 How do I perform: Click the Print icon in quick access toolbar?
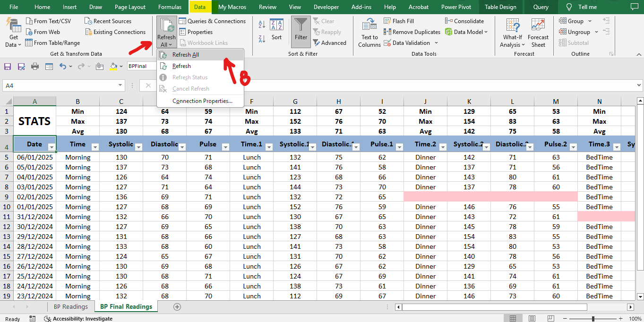coord(35,67)
